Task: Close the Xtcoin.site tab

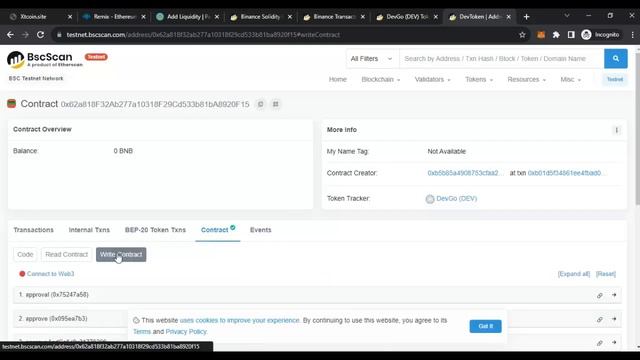Action: 70,17
